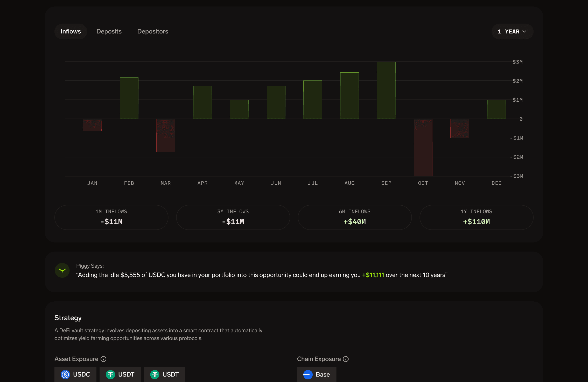Click the Chain Exposure info icon
588x382 pixels.
pyautogui.click(x=346, y=359)
